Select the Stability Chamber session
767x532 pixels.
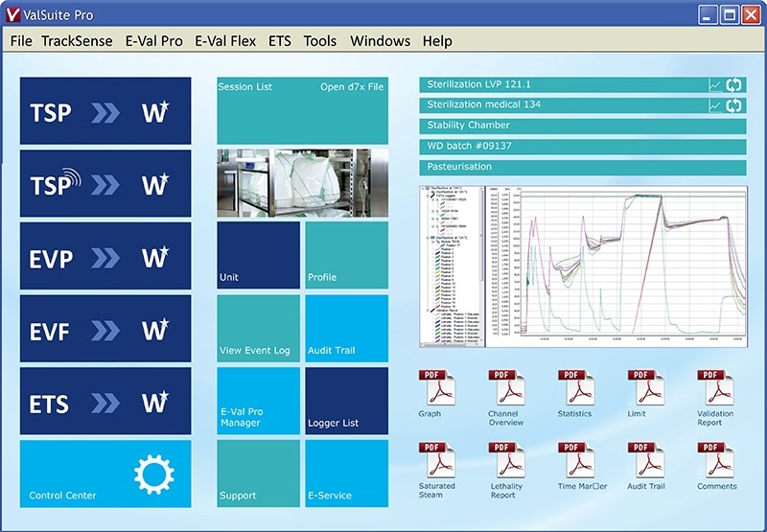tap(583, 127)
